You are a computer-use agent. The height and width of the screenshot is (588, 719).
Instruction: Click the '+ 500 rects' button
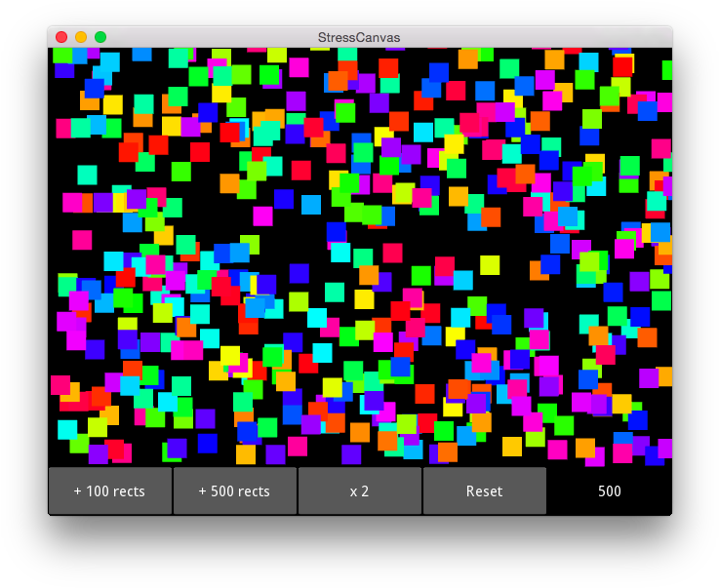pyautogui.click(x=235, y=490)
